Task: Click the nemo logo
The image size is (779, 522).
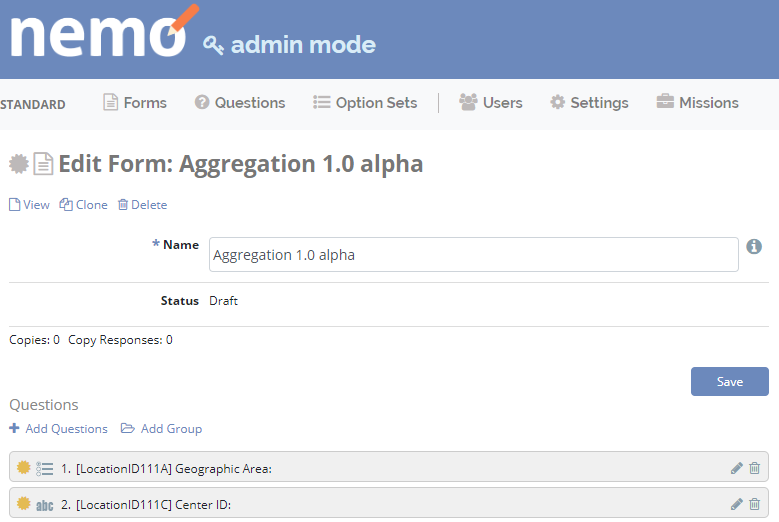Action: (x=104, y=32)
